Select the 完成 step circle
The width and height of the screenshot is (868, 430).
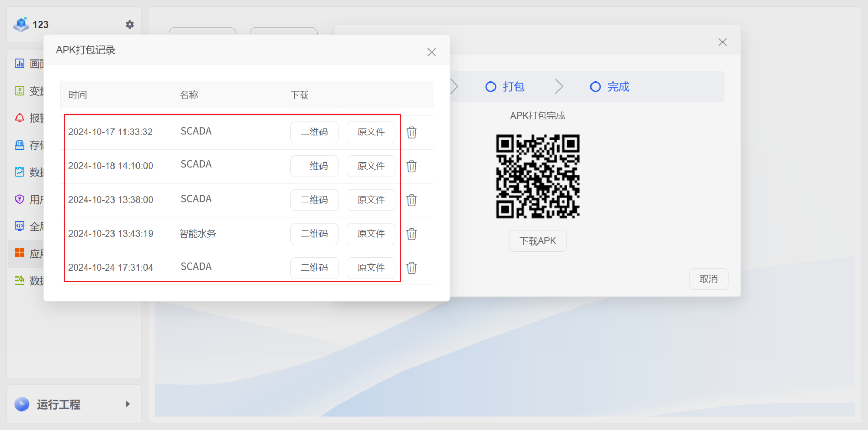click(595, 87)
